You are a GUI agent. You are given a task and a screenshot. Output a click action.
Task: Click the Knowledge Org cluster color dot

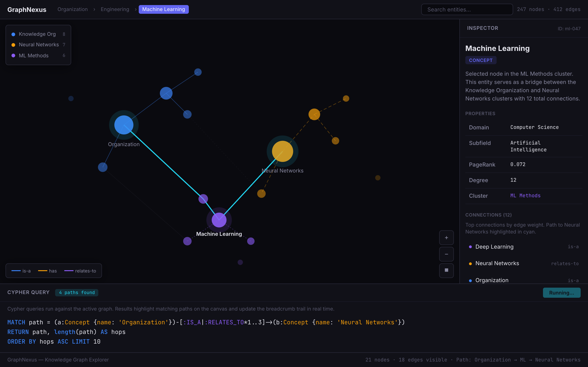(13, 34)
